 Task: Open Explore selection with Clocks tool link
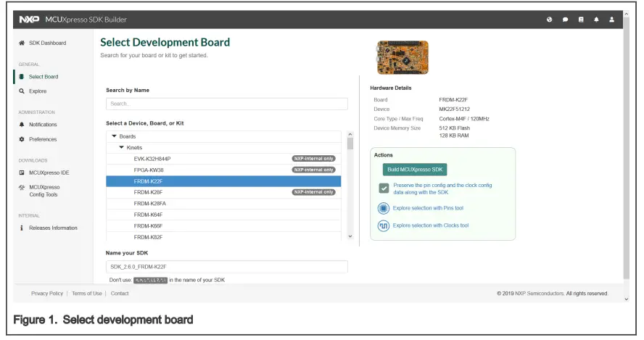431,225
